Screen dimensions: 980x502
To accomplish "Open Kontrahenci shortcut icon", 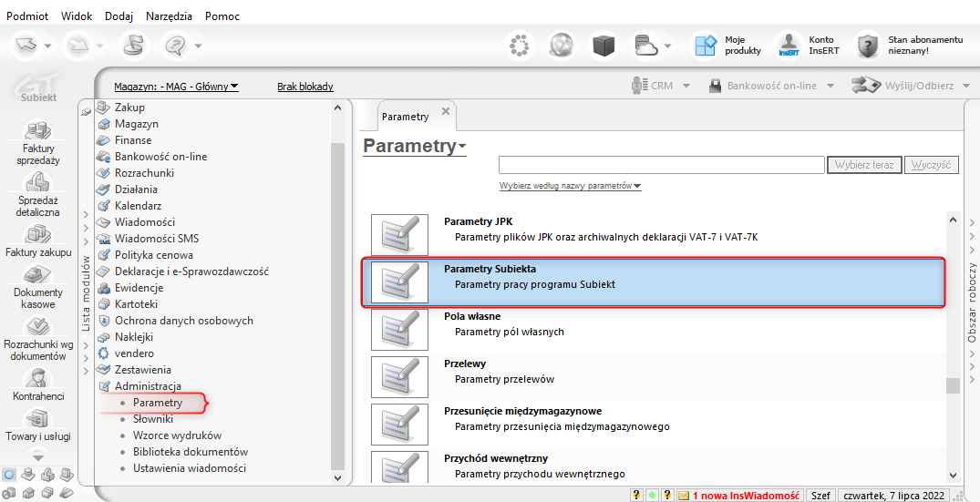I will point(38,378).
